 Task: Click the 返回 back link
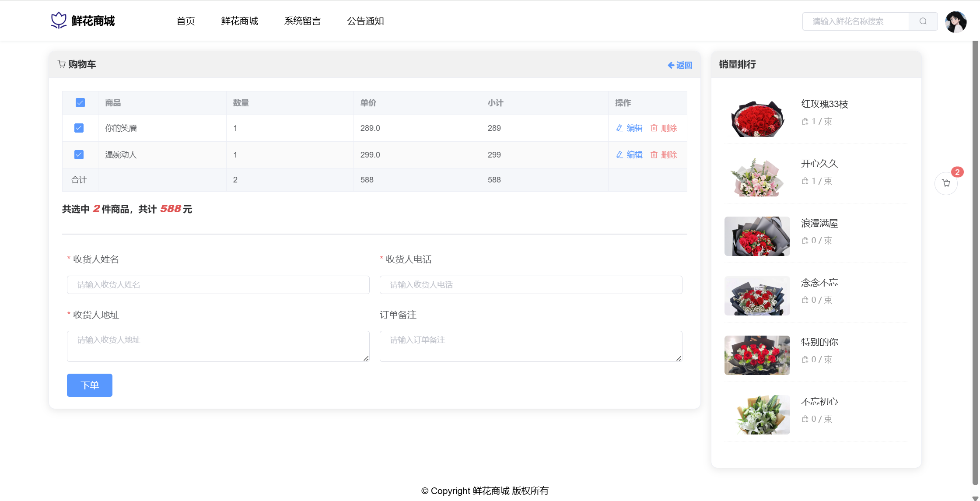(x=680, y=65)
